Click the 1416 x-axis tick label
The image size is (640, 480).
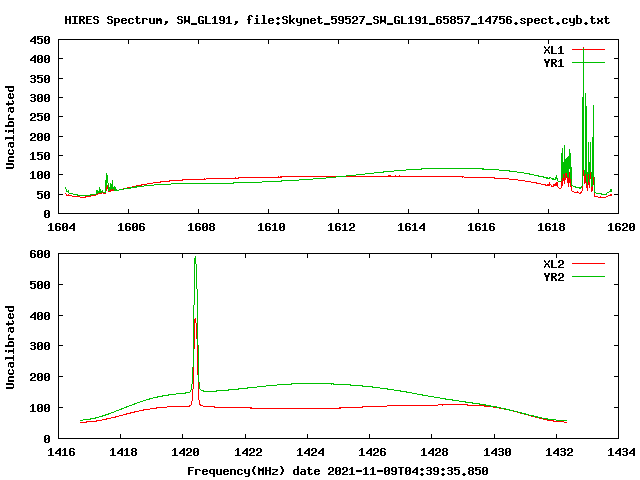(x=61, y=452)
